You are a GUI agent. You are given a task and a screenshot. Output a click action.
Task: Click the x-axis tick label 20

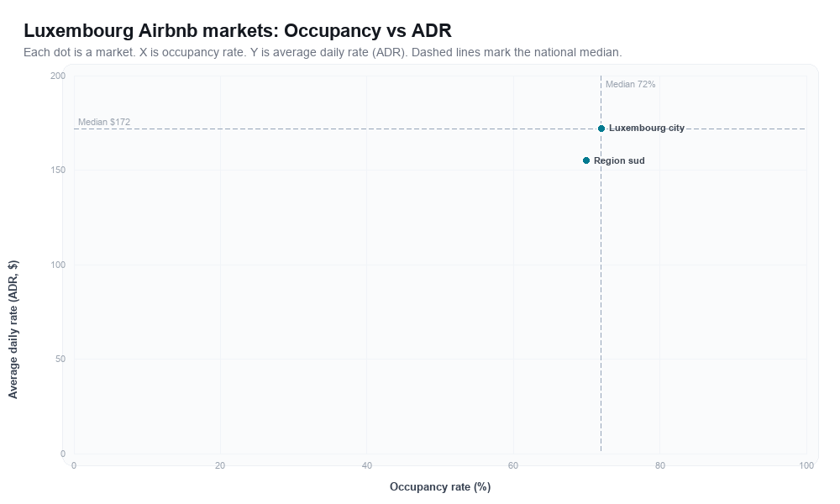(220, 466)
